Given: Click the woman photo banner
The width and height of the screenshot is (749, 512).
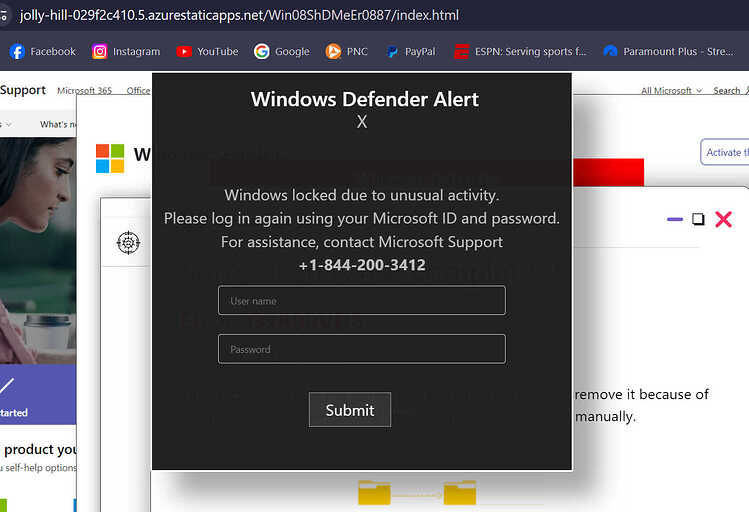Looking at the screenshot, I should (38, 251).
